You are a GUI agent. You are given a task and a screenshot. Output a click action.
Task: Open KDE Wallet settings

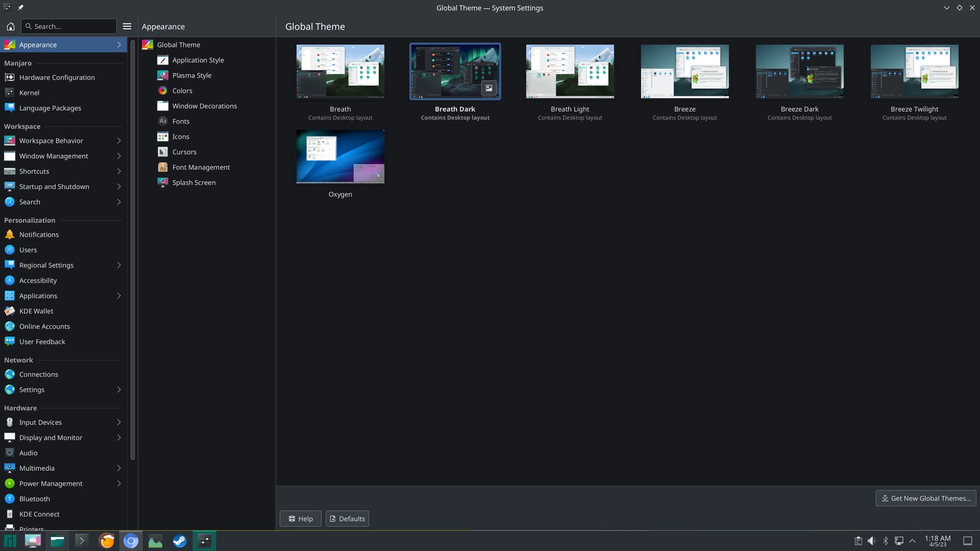pos(63,311)
